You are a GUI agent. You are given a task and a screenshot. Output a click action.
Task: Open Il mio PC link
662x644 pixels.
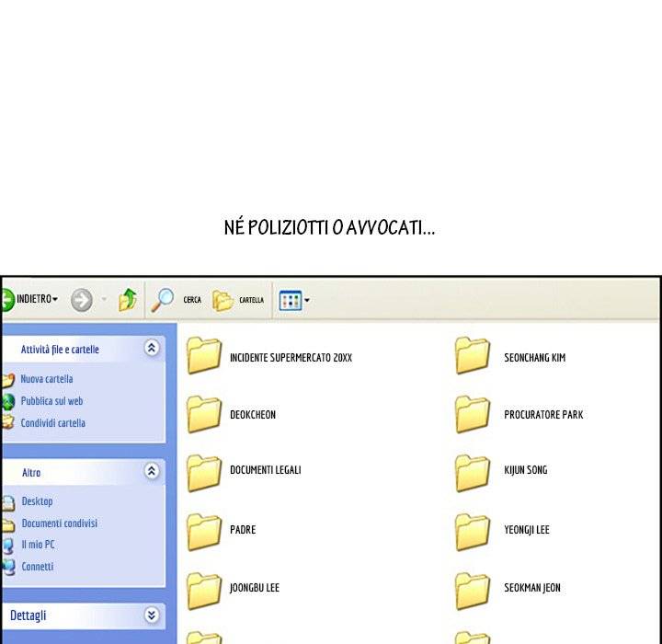click(38, 545)
